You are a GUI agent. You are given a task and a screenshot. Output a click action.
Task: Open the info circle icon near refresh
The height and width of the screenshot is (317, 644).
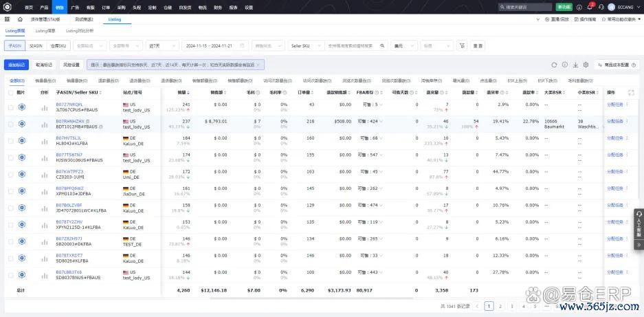click(x=565, y=65)
